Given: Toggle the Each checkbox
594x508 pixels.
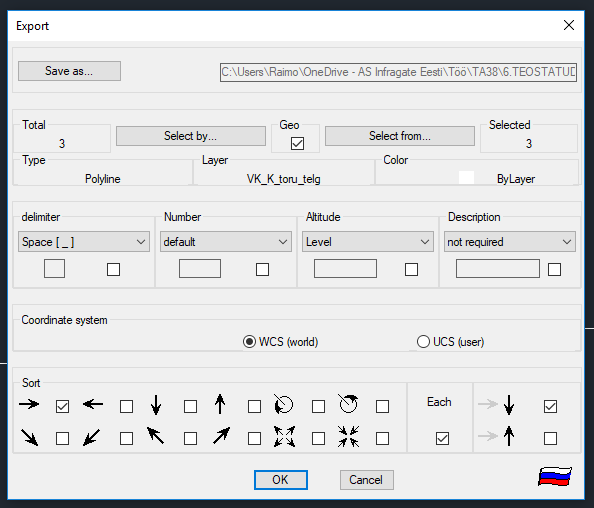Looking at the screenshot, I should [442, 439].
